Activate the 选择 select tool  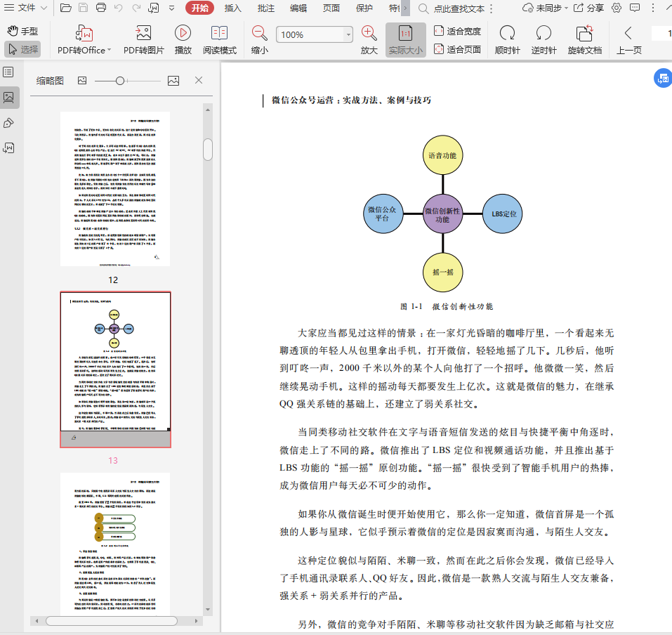click(22, 49)
